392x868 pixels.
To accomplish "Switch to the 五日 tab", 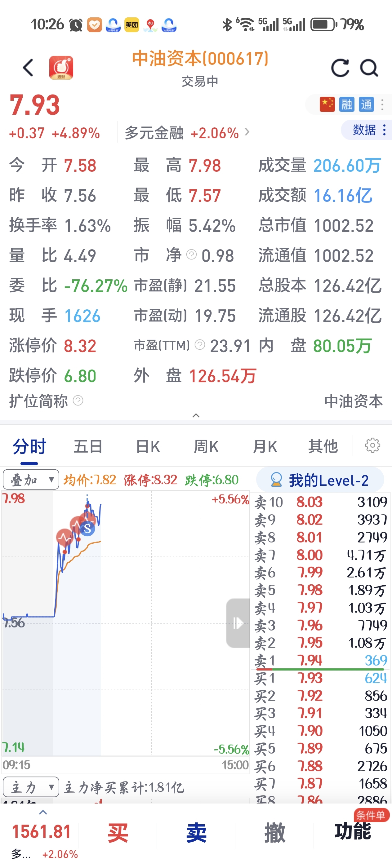I will [88, 447].
